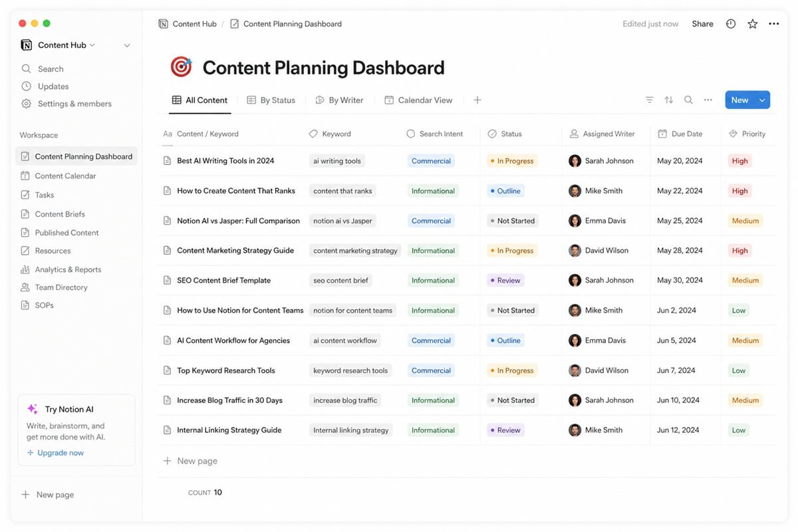798x532 pixels.
Task: Switch to the All Content view tab
Action: [199, 100]
